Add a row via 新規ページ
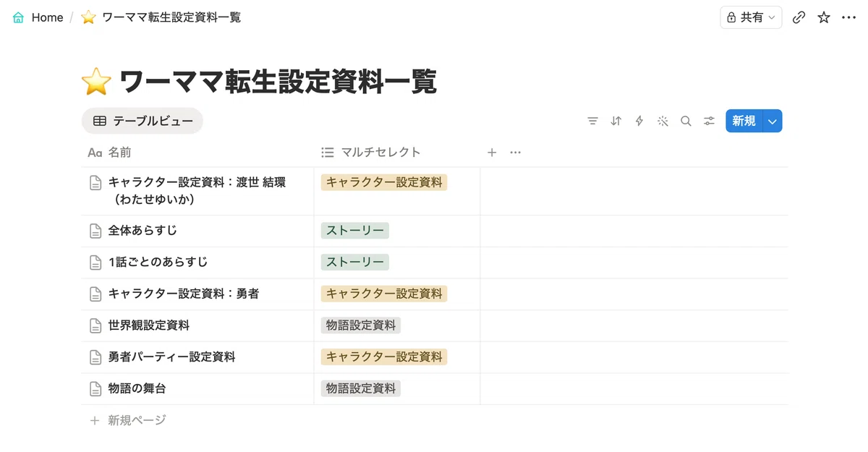This screenshot has width=868, height=452. (128, 420)
